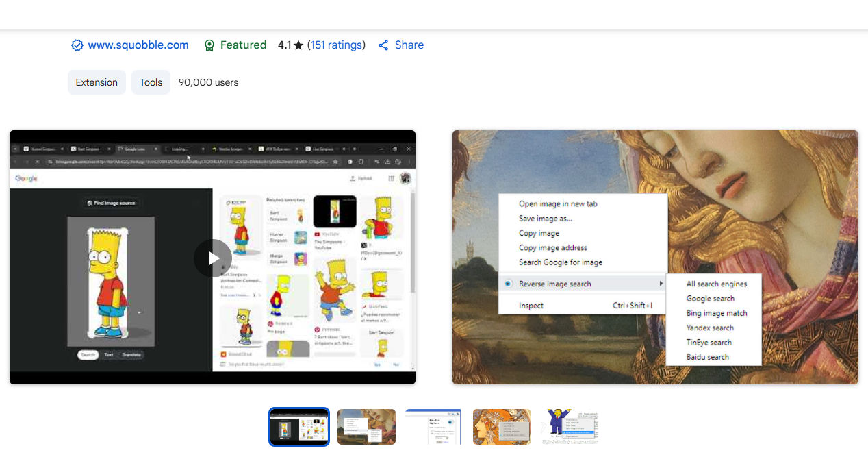Click the rating star icon
The image size is (868, 457).
(x=298, y=45)
